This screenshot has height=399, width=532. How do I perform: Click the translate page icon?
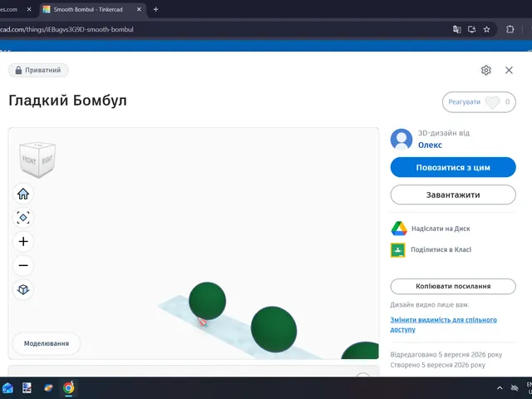coord(456,30)
